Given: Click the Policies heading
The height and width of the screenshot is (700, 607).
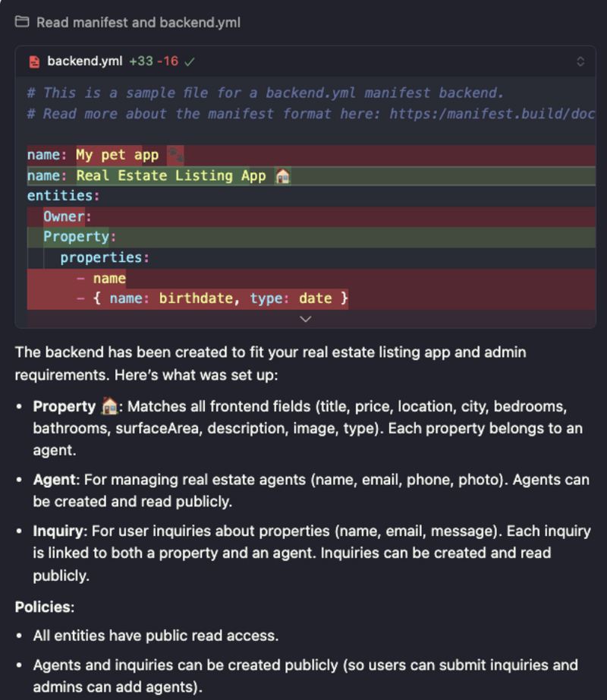Looking at the screenshot, I should (45, 607).
